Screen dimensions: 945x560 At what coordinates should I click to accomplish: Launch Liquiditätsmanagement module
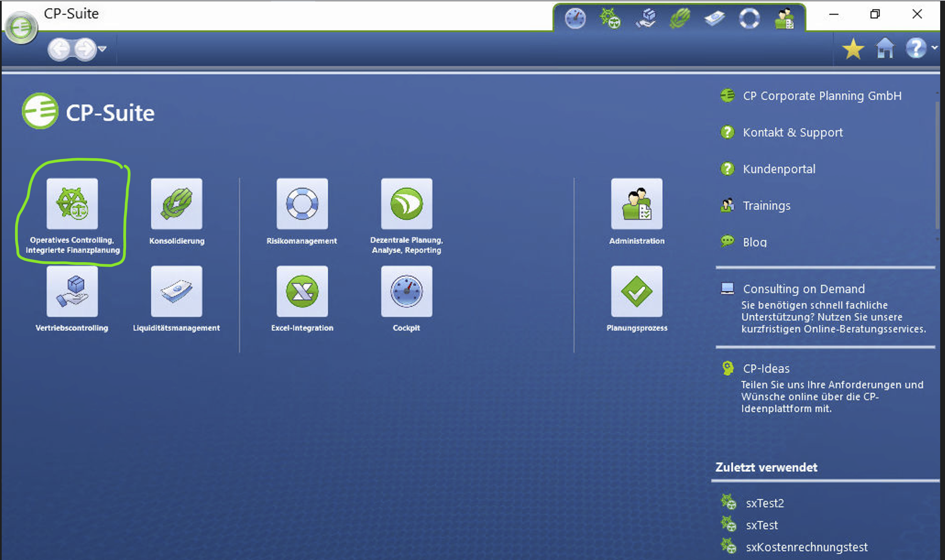point(176,291)
